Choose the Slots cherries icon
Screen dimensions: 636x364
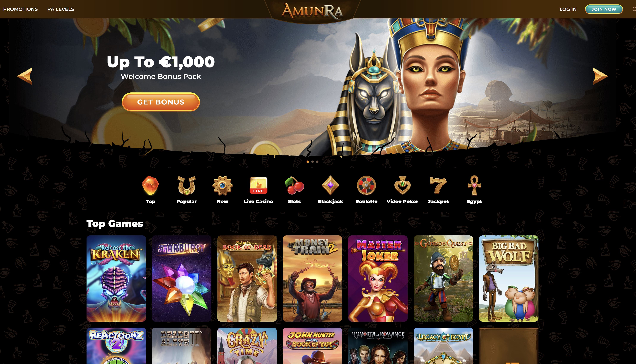pyautogui.click(x=295, y=185)
